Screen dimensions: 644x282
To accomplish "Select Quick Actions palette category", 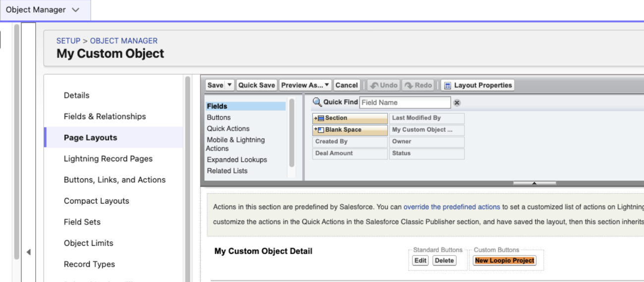I will [x=228, y=129].
